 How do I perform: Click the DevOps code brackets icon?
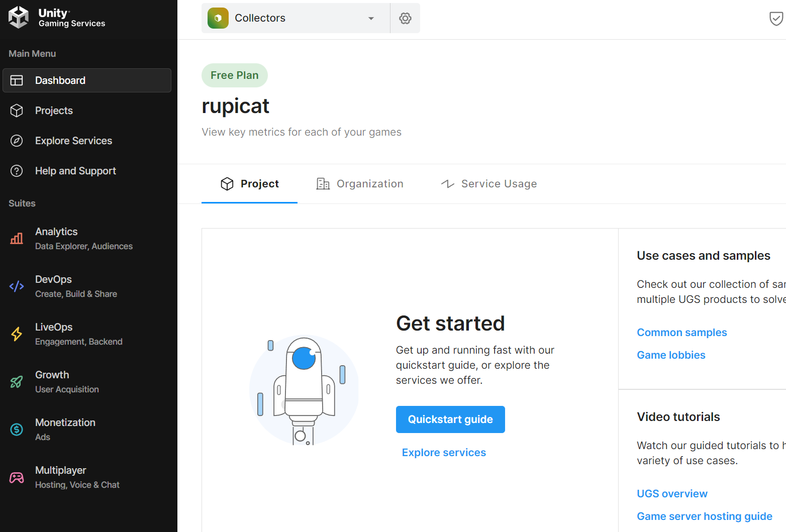[17, 286]
